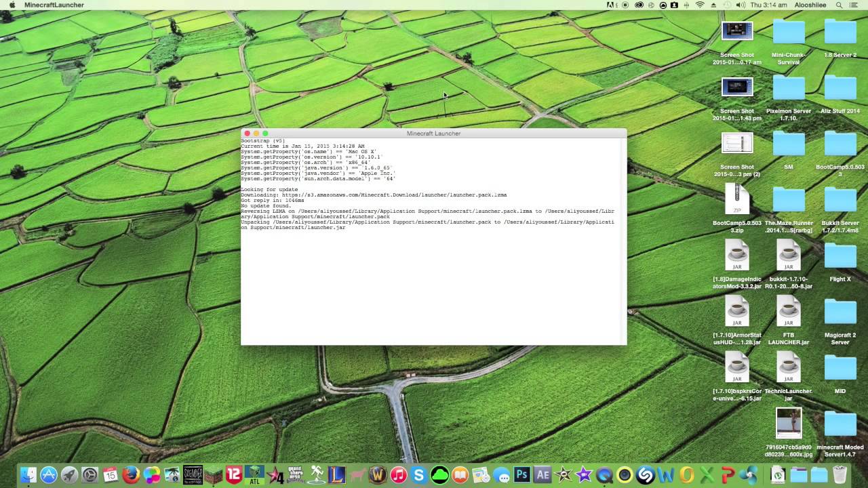
Task: Open the Slender game dock icon
Action: pos(193,475)
